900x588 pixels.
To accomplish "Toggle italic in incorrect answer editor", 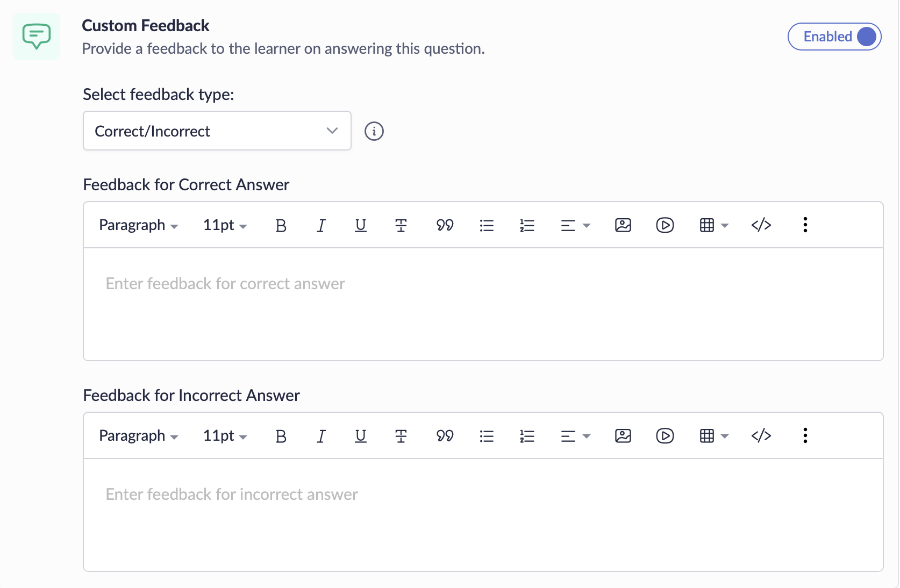I will pyautogui.click(x=321, y=436).
